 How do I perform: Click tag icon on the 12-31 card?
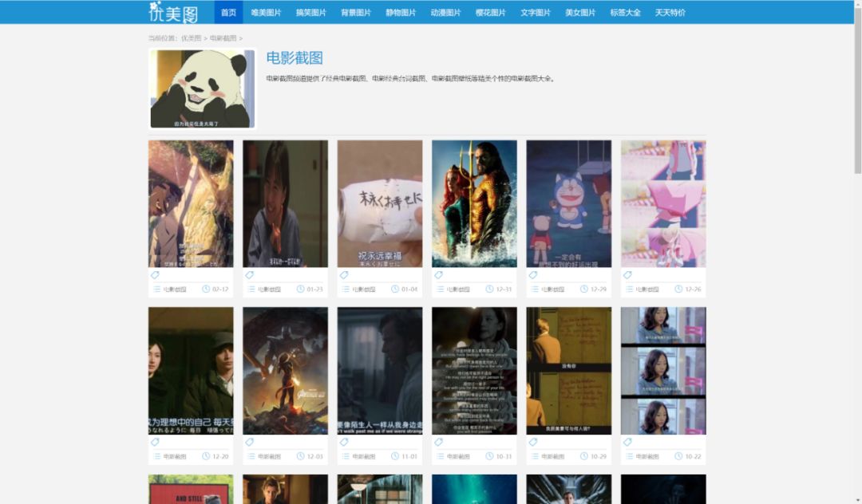[x=439, y=274]
